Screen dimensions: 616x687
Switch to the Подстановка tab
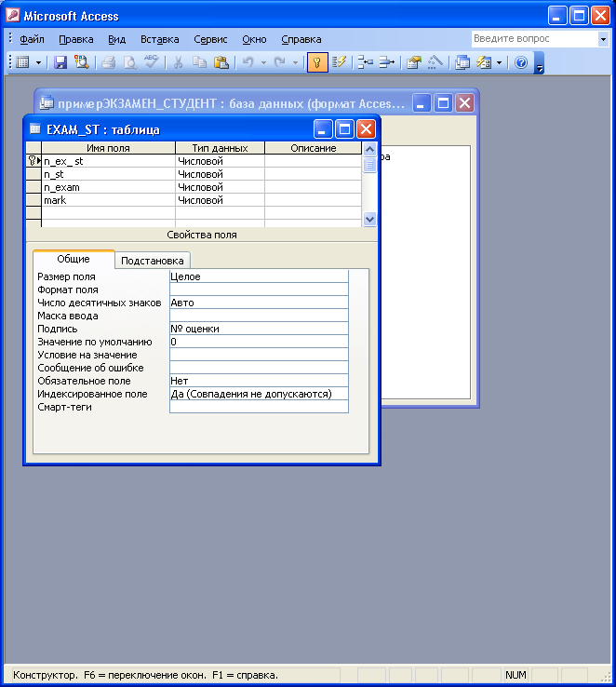point(153,261)
